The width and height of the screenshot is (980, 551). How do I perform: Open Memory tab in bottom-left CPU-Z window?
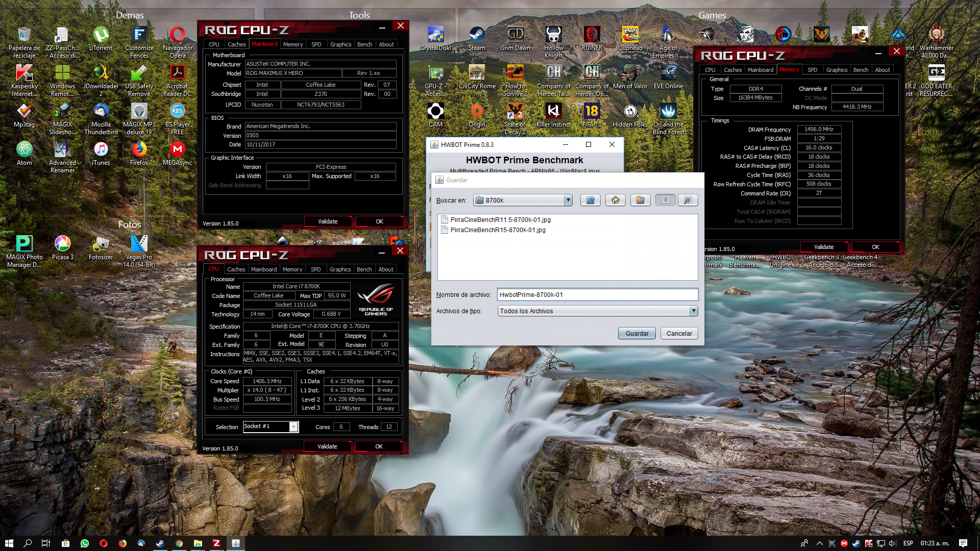tap(292, 269)
